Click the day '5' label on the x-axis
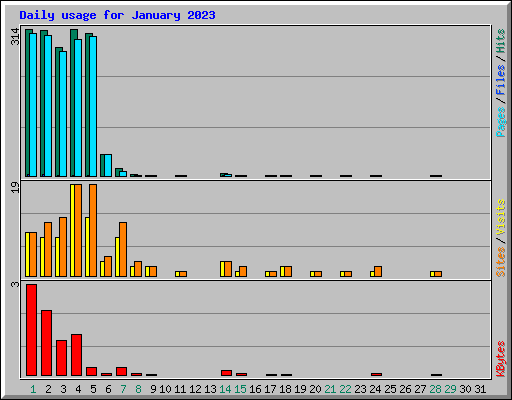512x400 pixels. coord(93,389)
